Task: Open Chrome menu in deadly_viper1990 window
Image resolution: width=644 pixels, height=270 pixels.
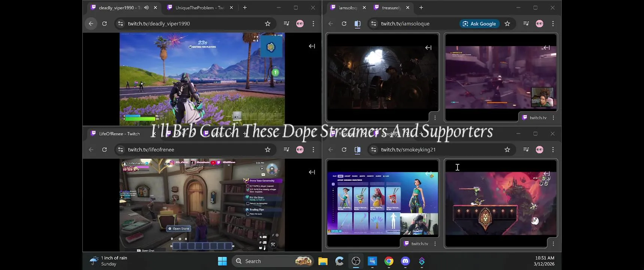Action: tap(313, 24)
